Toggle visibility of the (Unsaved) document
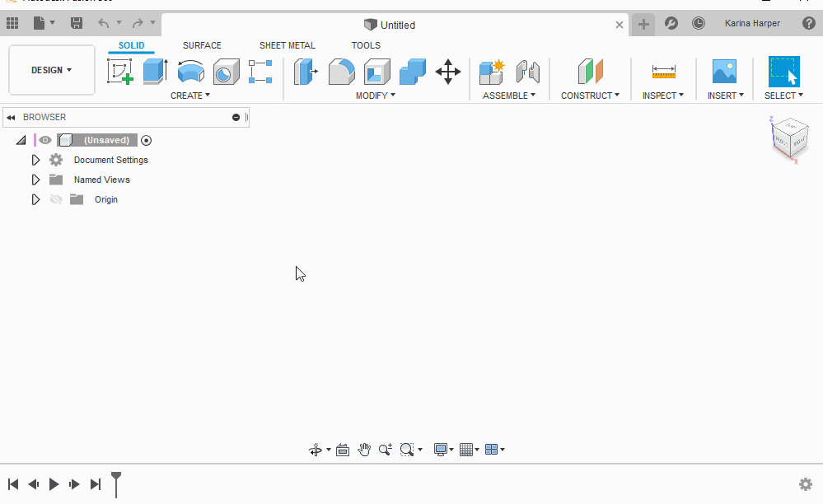Viewport: 823px width, 504px height. pos(44,140)
